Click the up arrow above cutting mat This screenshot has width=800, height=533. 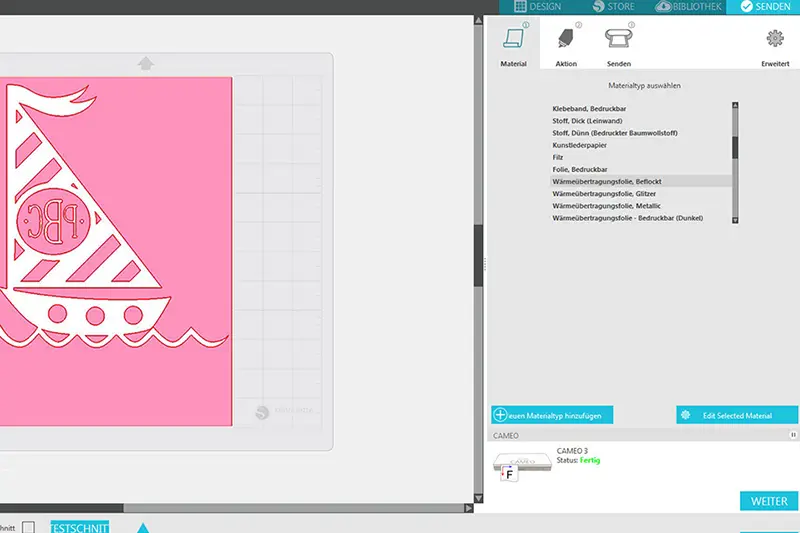tap(146, 64)
